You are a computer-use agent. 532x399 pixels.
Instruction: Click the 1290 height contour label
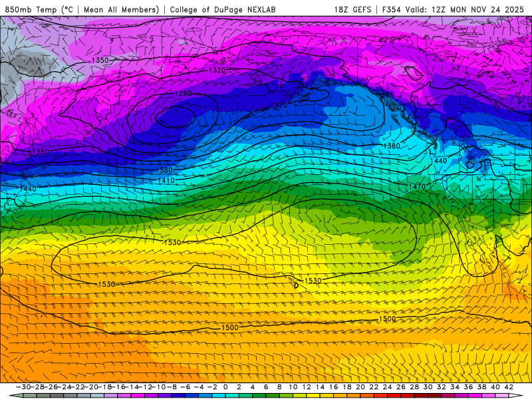click(184, 93)
